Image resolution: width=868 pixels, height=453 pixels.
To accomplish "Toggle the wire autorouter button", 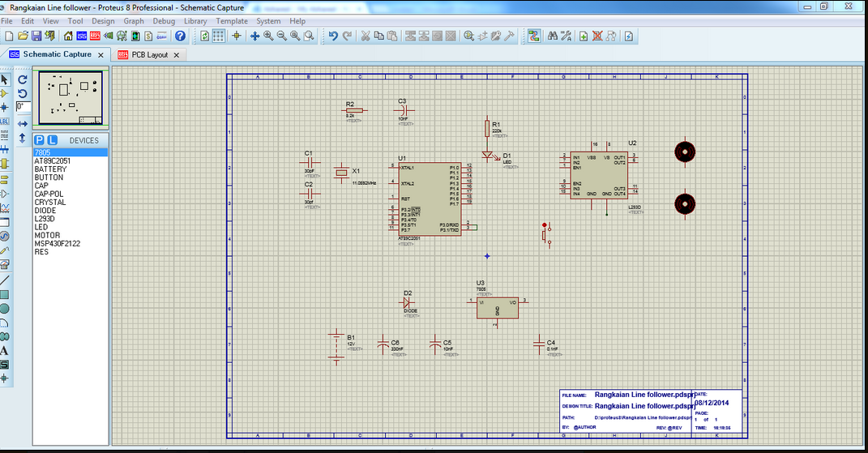I will point(534,36).
